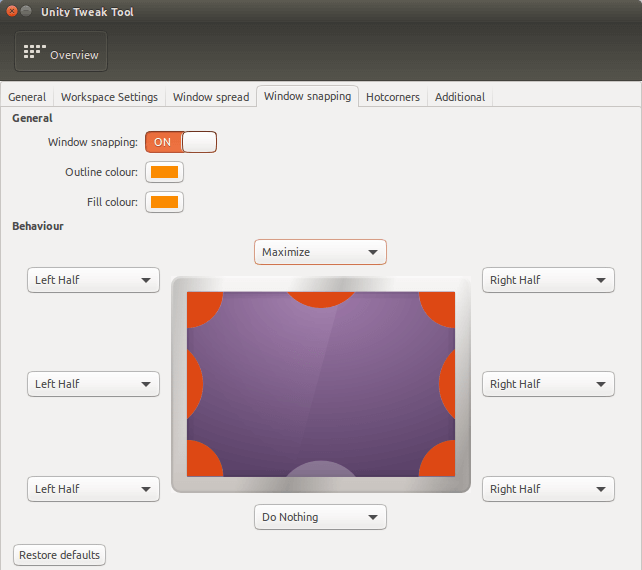This screenshot has height=570, width=642.
Task: Open the bottom-left corner Left Half dropdown
Action: point(93,489)
